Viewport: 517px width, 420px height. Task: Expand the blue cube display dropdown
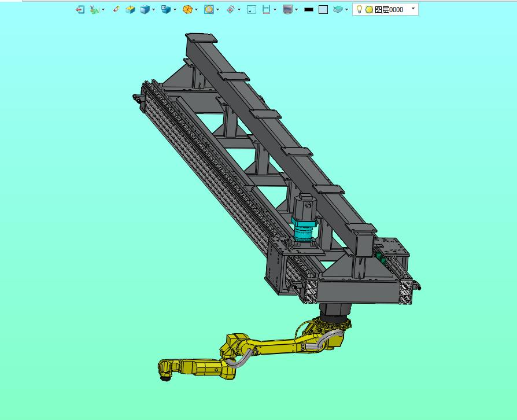153,10
